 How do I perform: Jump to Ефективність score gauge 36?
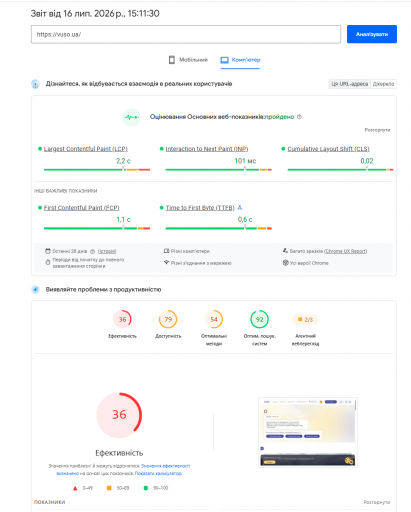122,319
